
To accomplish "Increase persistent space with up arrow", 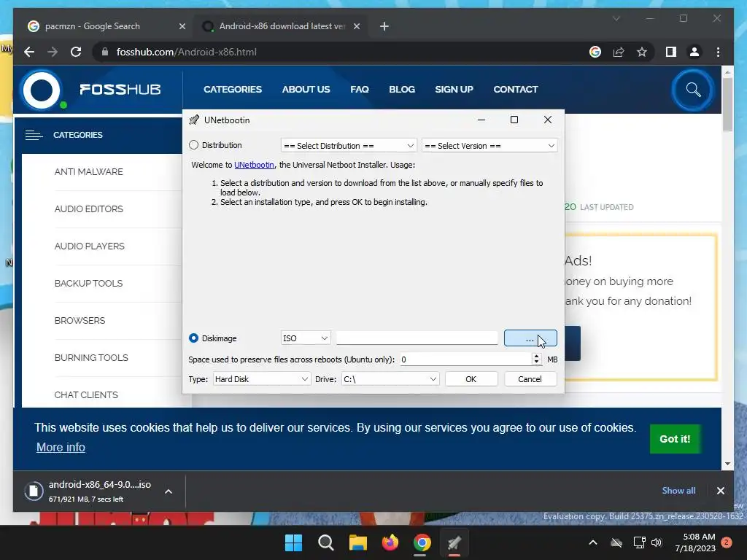I will coord(536,356).
